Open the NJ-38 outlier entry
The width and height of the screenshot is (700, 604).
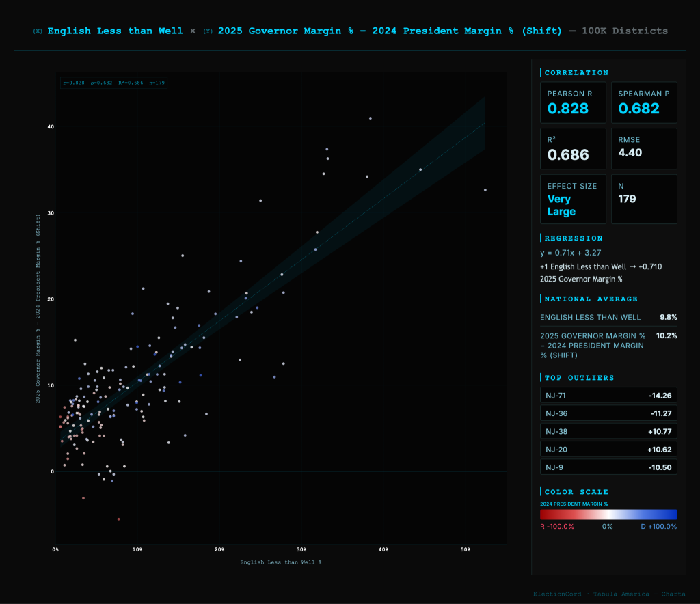coord(608,431)
